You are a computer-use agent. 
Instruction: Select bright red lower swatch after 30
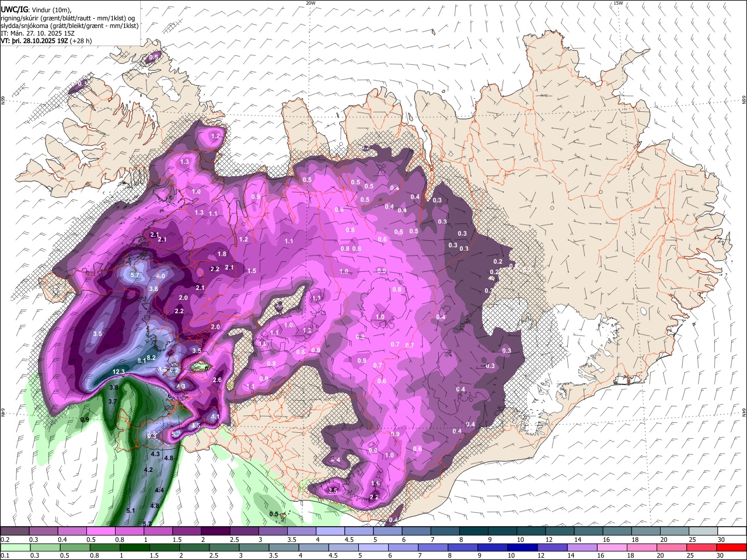tap(732, 547)
